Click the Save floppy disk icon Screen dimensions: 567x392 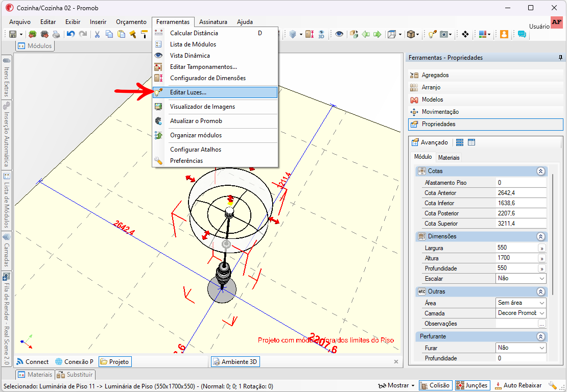coord(13,34)
